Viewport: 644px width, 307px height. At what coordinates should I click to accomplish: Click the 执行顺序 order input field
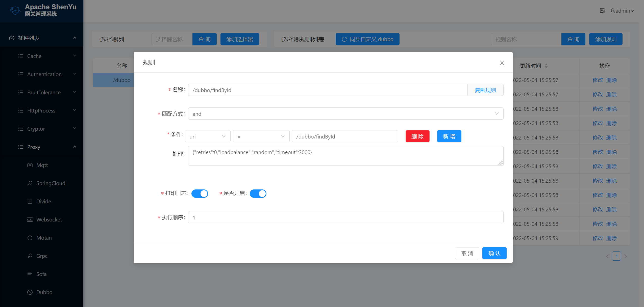[x=345, y=217]
